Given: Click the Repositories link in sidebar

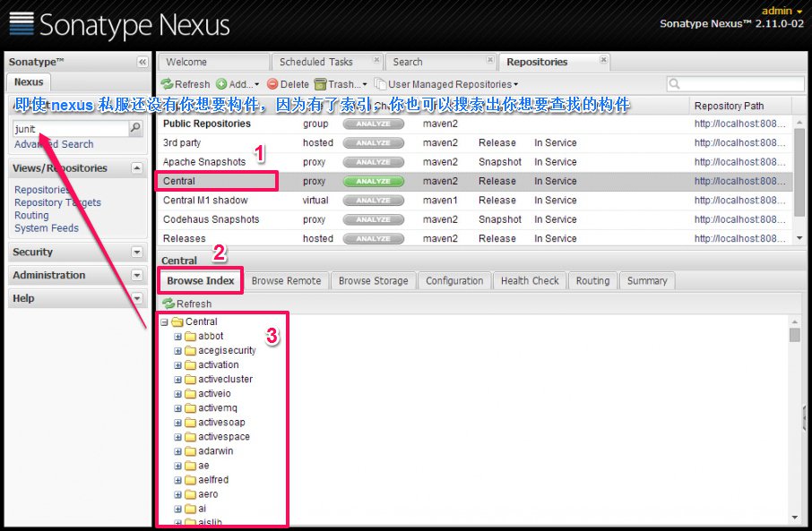Looking at the screenshot, I should click(x=40, y=190).
